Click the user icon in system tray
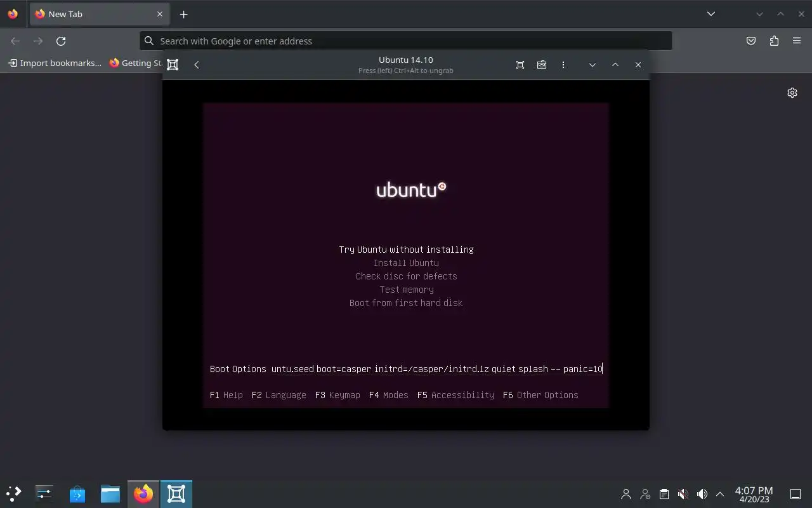Image resolution: width=812 pixels, height=508 pixels. pyautogui.click(x=626, y=493)
